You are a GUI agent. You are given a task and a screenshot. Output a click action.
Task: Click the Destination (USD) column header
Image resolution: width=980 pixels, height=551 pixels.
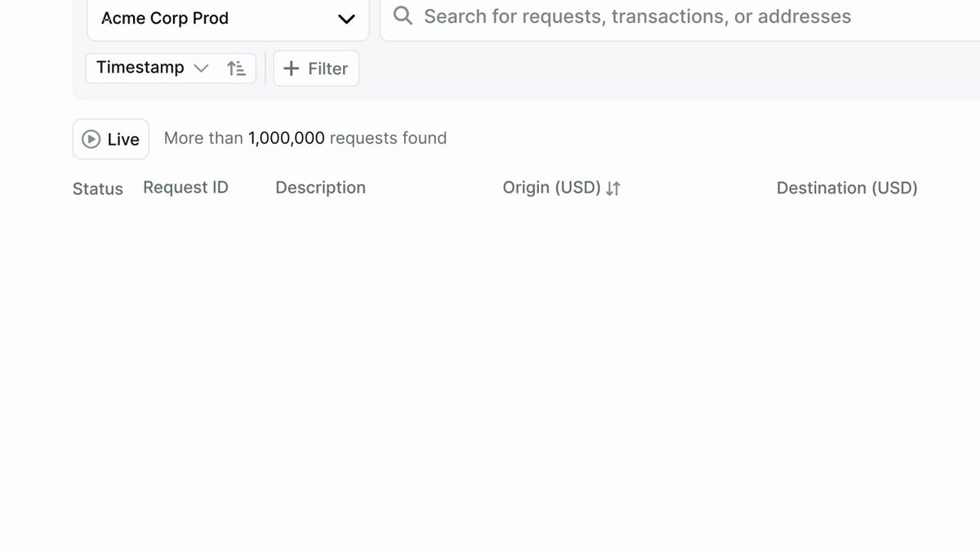coord(847,188)
